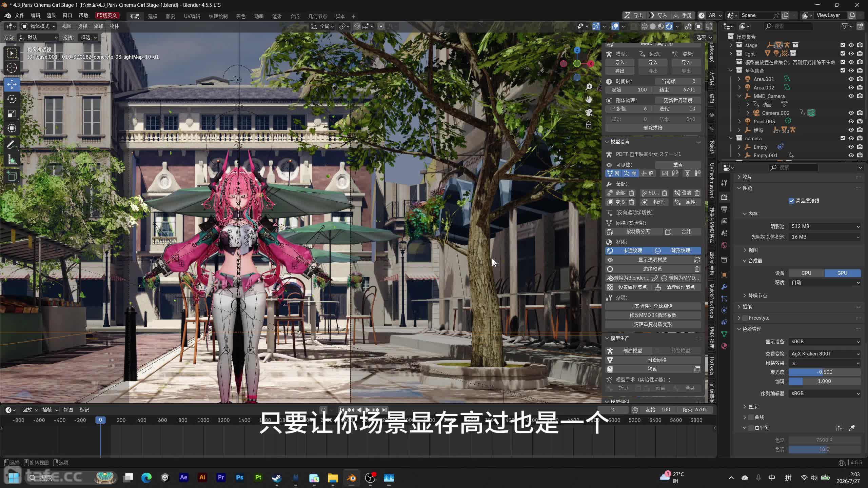Open the World properties tab icon
This screenshot has width=868, height=488.
point(724,245)
